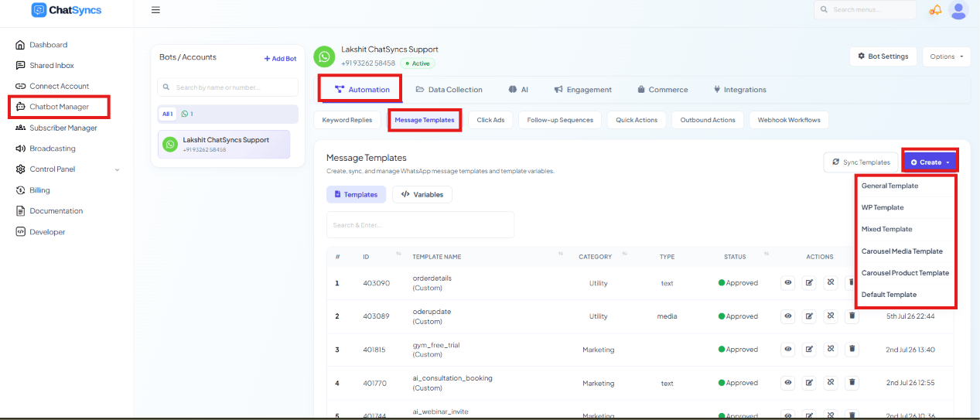Screen dimensions: 980x420
Task: Open Subscriber Manager
Action: 63,128
